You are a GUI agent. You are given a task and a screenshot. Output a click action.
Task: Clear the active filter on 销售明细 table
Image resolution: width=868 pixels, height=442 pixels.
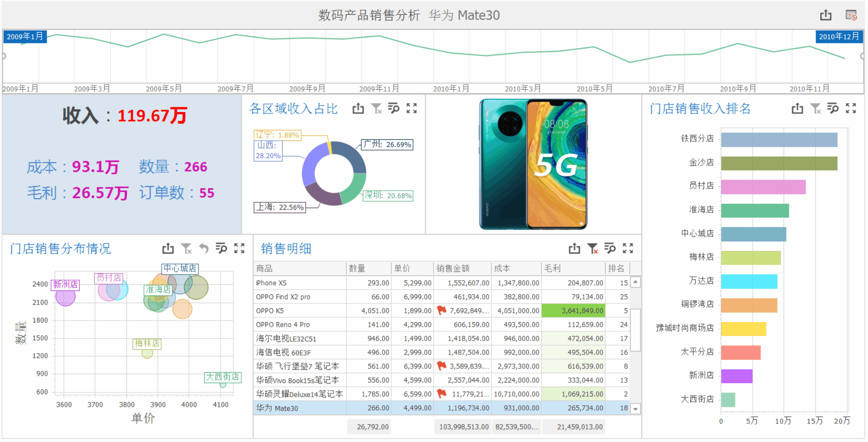(x=592, y=249)
